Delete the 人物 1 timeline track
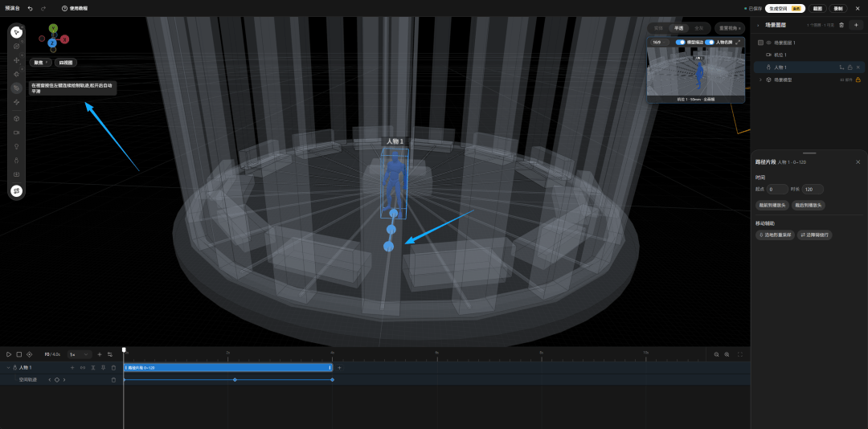868x429 pixels. pyautogui.click(x=113, y=368)
